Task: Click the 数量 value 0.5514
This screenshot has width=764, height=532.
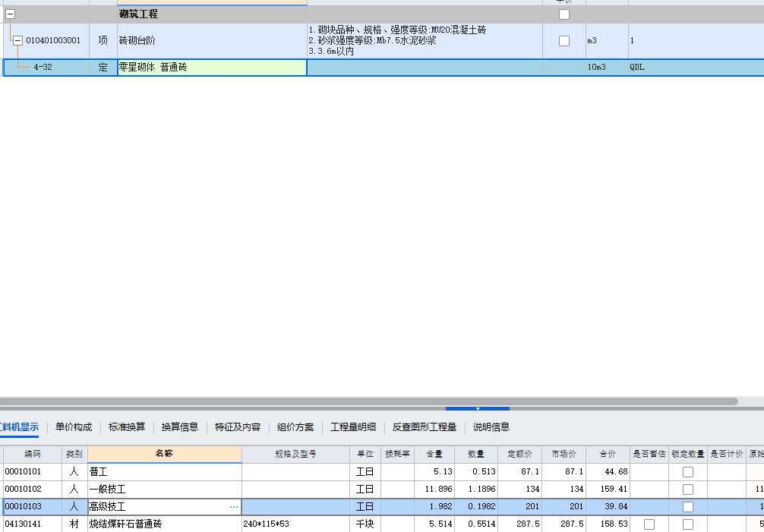Action: click(476, 524)
